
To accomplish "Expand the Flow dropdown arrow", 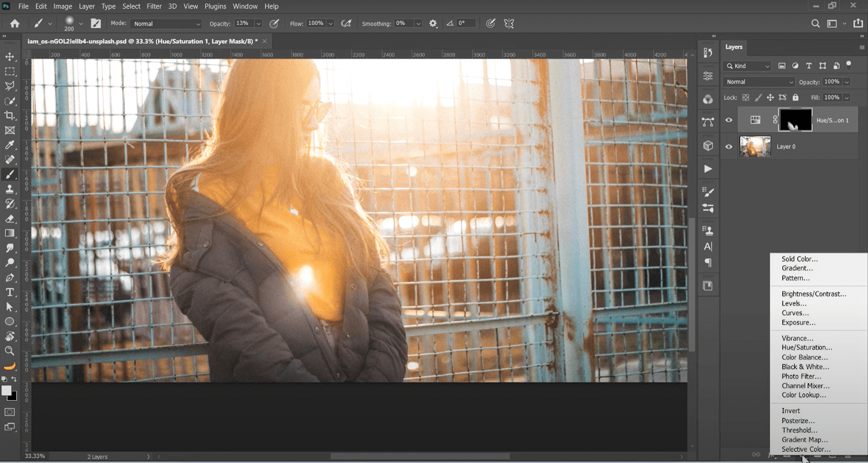I will click(330, 24).
